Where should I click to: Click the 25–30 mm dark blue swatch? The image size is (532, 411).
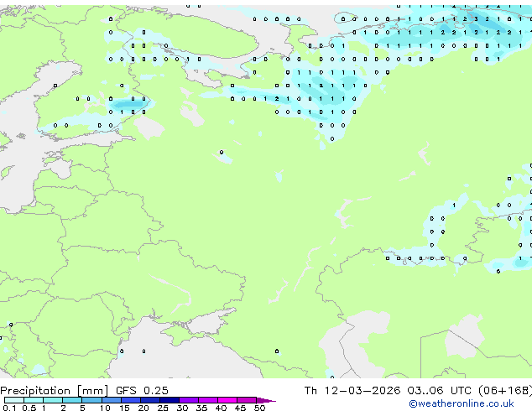tap(170, 400)
